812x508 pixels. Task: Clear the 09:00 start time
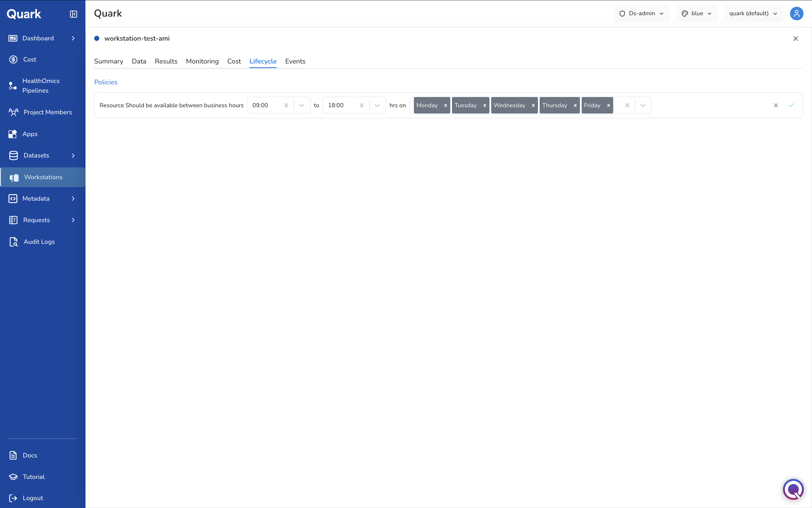286,105
